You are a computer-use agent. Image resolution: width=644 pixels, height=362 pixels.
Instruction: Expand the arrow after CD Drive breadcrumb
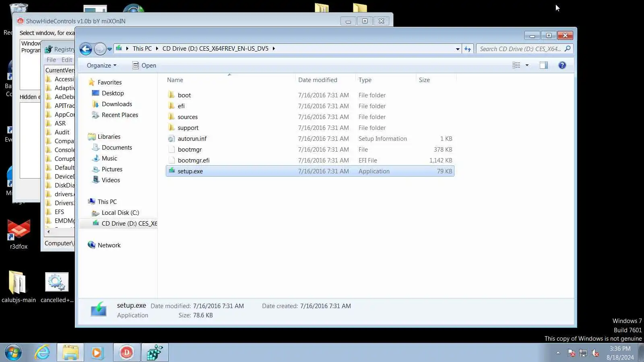point(274,49)
